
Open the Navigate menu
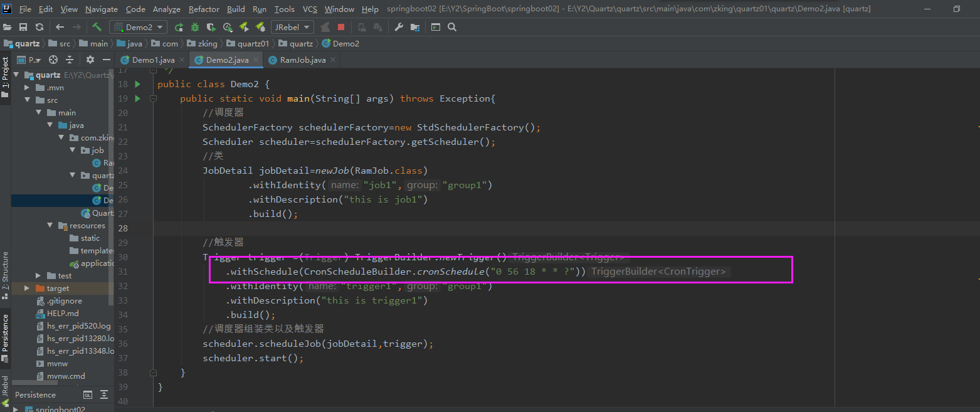pos(102,9)
